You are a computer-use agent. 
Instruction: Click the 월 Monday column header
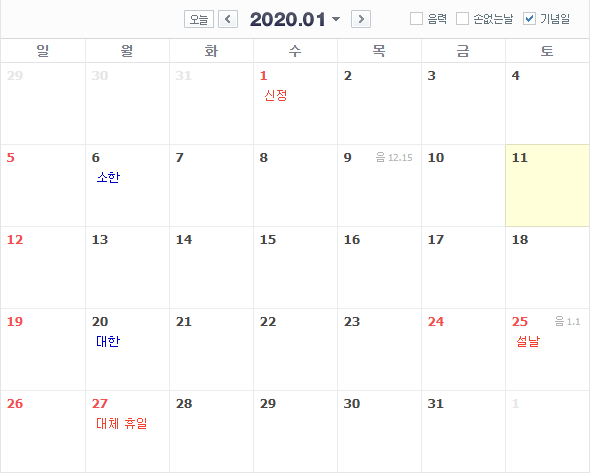pos(127,51)
